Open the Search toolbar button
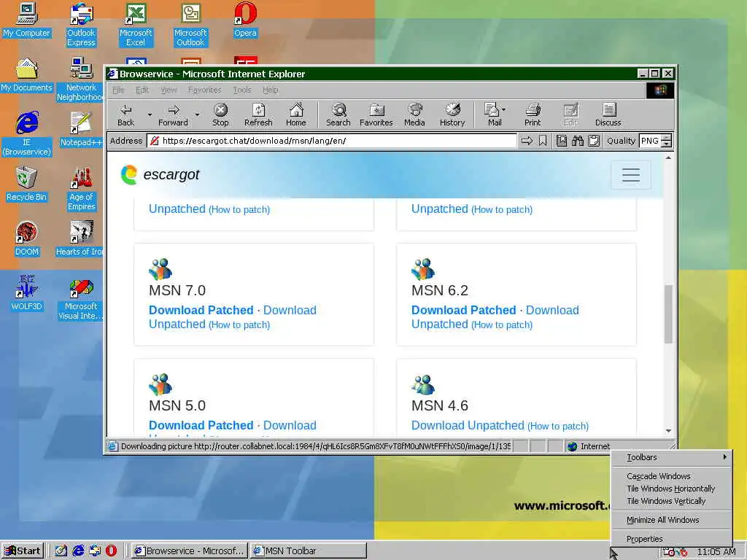This screenshot has width=747, height=560. click(x=338, y=114)
